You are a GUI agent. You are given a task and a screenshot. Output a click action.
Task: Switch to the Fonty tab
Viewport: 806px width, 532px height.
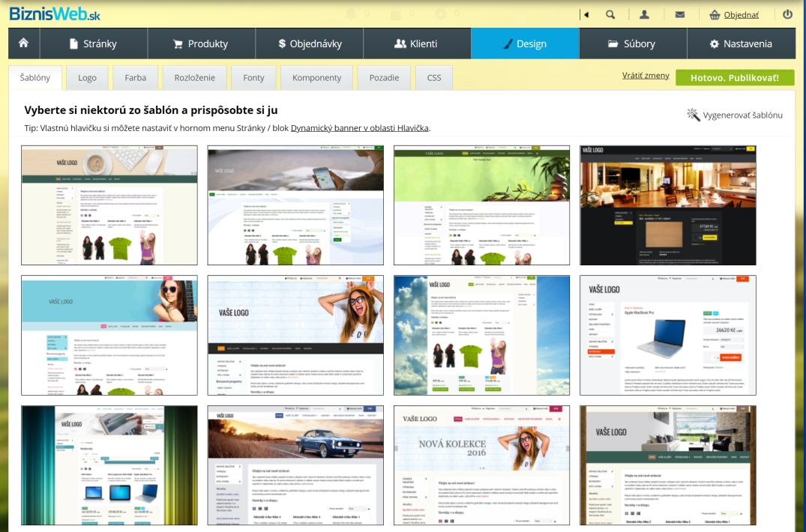click(253, 78)
